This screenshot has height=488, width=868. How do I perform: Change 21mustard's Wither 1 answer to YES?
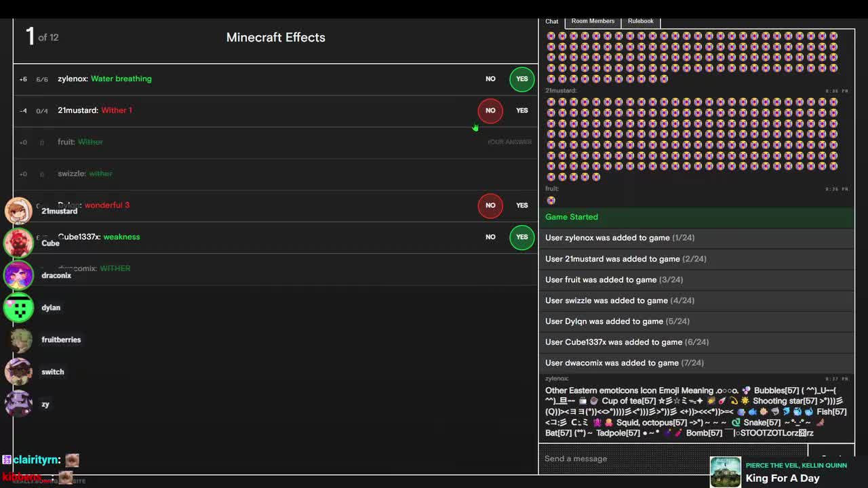tap(521, 110)
